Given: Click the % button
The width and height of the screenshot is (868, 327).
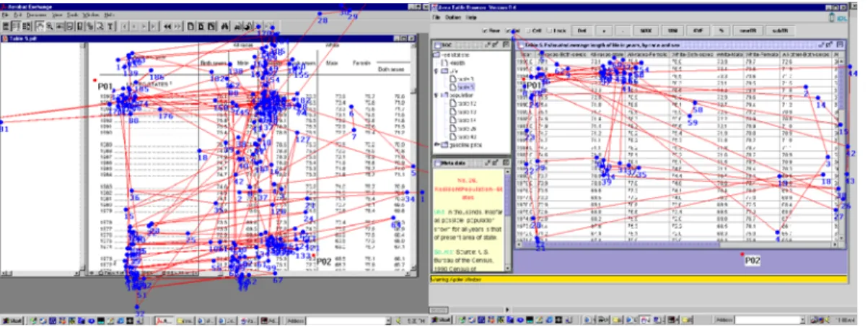Looking at the screenshot, I should pyautogui.click(x=721, y=31).
